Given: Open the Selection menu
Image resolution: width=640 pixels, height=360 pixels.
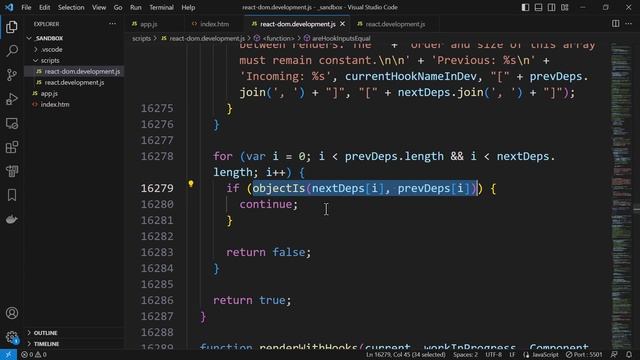Looking at the screenshot, I should (71, 7).
